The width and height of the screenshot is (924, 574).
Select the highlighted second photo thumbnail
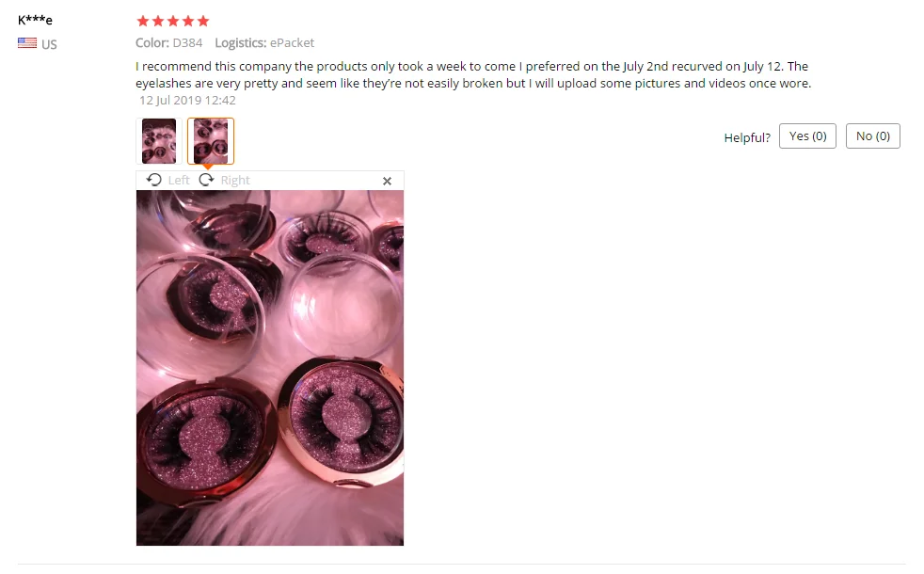pos(211,141)
